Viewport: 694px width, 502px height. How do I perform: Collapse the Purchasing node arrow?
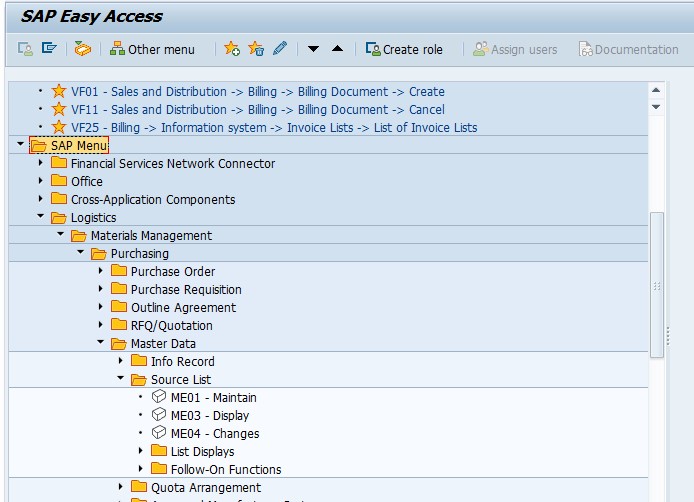tap(81, 252)
